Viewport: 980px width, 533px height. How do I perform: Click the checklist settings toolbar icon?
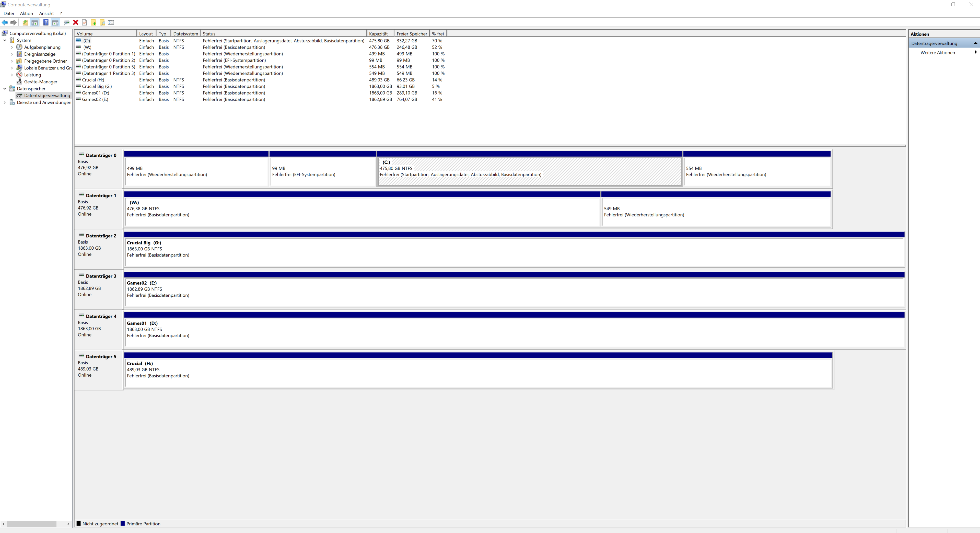click(x=111, y=22)
